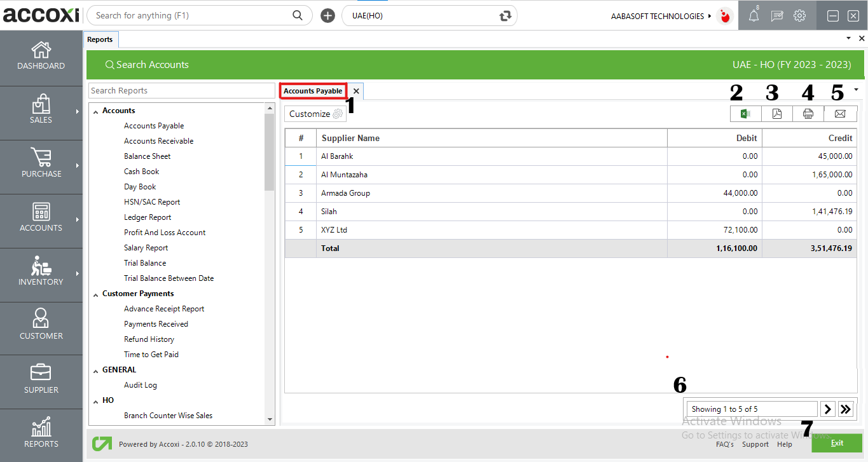Export report to Excel
Viewport: 868px width, 462px height.
(746, 114)
